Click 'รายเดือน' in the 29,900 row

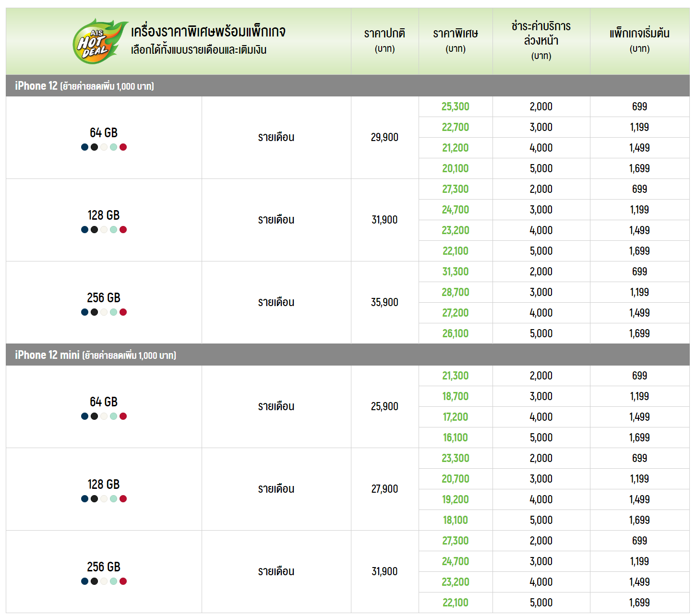pyautogui.click(x=276, y=137)
